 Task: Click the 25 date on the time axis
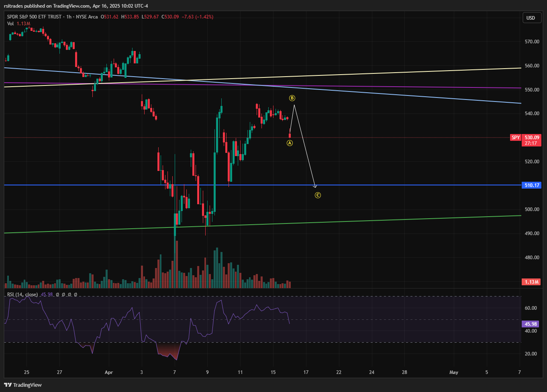[x=27, y=372]
